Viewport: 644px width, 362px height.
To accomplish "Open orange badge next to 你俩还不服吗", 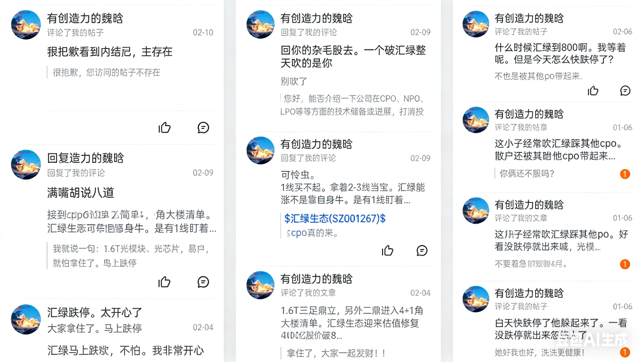I will 625,174.
